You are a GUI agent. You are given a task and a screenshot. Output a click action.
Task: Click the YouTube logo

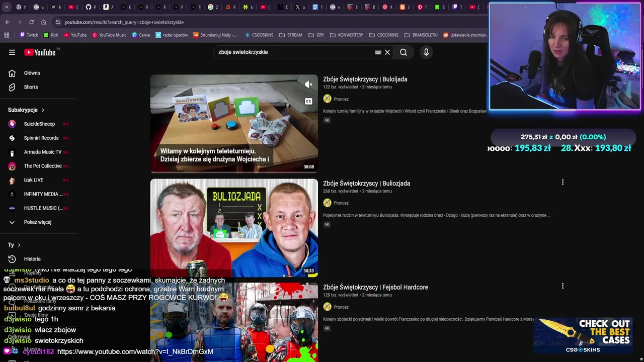(x=40, y=52)
